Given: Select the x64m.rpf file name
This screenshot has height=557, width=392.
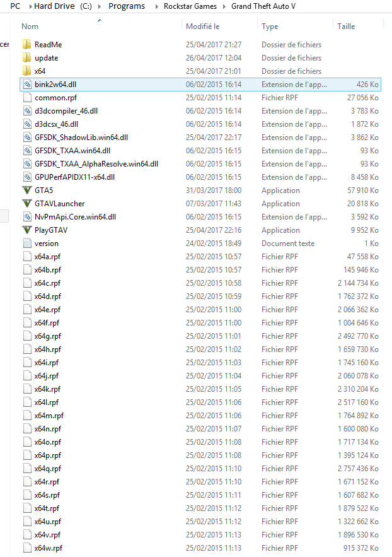Looking at the screenshot, I should (49, 415).
